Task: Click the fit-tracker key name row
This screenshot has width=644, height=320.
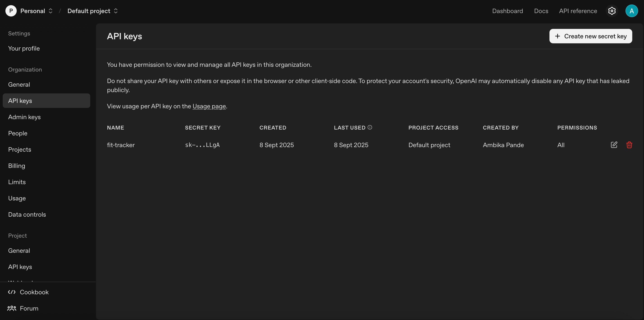Action: click(121, 145)
